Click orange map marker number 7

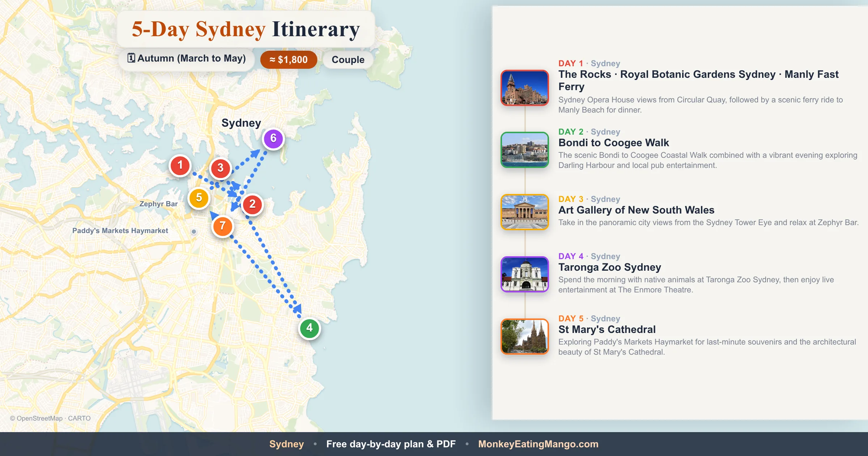(222, 226)
